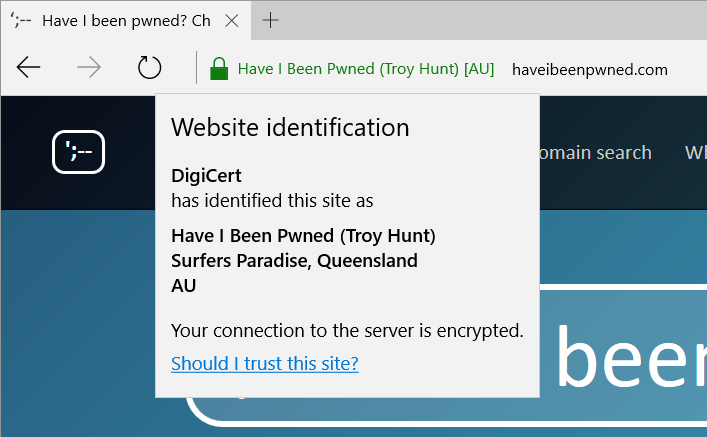This screenshot has height=437, width=707.
Task: Click 'has identified this site as' text
Action: click(x=272, y=201)
